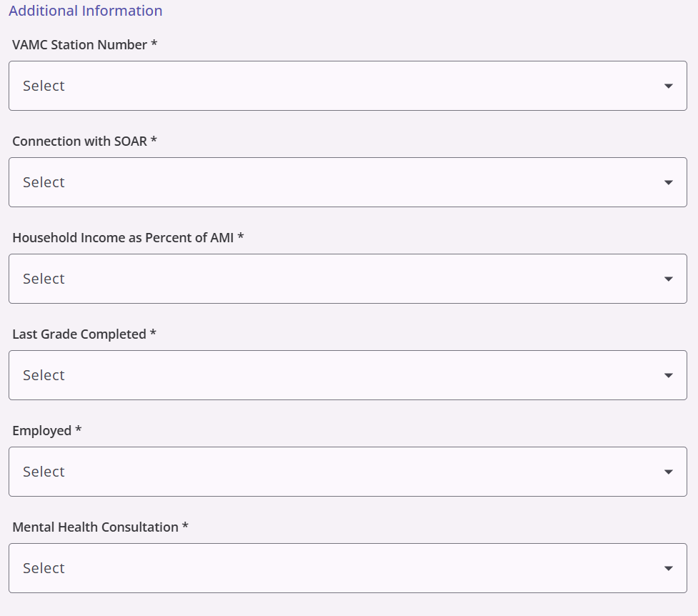Open the Mental Health Consultation select box

pyautogui.click(x=348, y=568)
